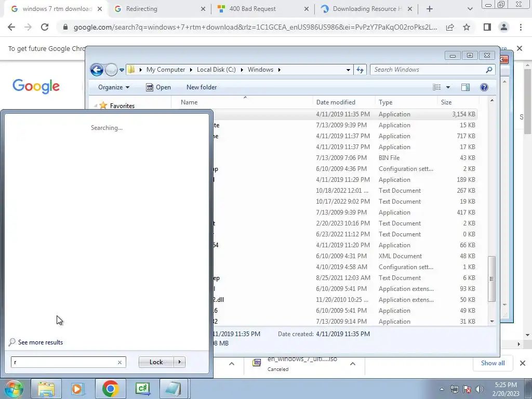This screenshot has width=532, height=399.
Task: Move the Explorer vertical scrollbar thumb
Action: click(x=491, y=278)
